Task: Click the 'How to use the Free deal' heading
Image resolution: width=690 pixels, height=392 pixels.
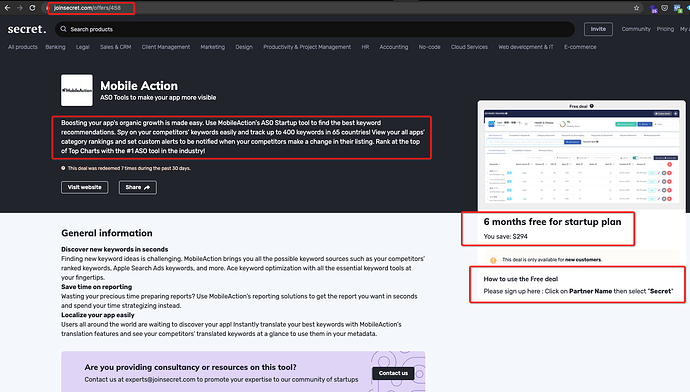Action: pyautogui.click(x=521, y=279)
